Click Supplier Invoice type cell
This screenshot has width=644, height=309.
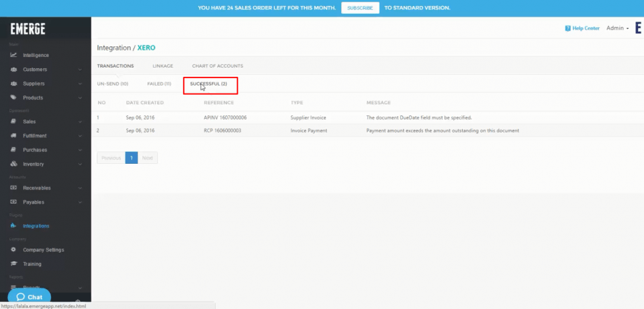tap(308, 117)
